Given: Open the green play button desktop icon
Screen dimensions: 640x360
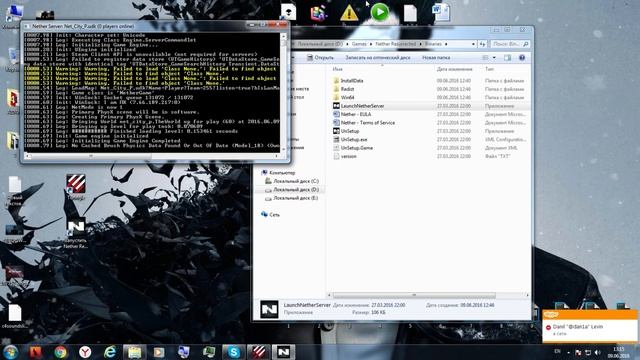Looking at the screenshot, I should [380, 12].
